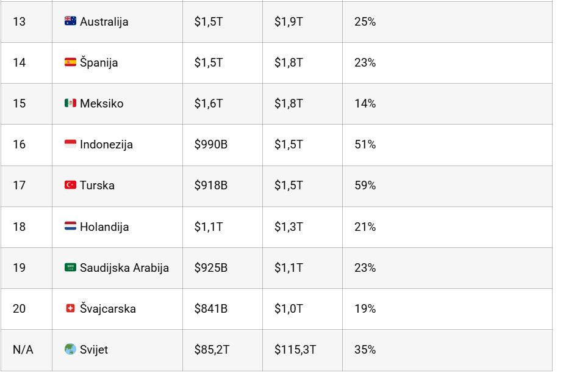Click the Turska 59% growth cell
The height and width of the screenshot is (375, 588).
tap(365, 185)
